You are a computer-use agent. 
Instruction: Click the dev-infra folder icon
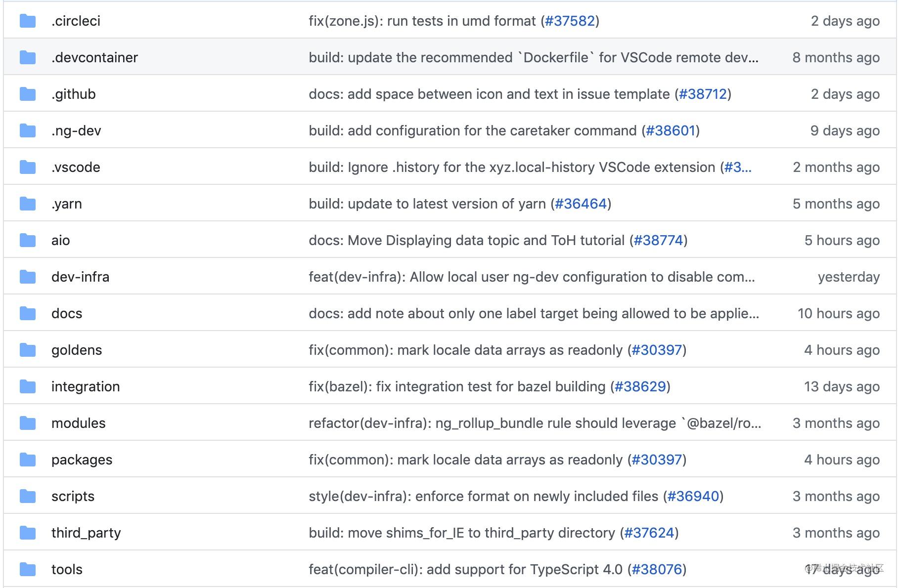(x=28, y=276)
